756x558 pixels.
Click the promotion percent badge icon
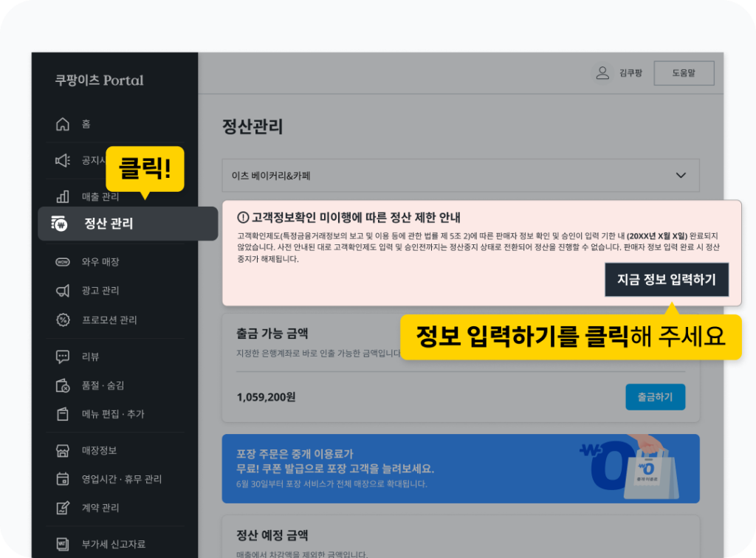[x=63, y=320]
